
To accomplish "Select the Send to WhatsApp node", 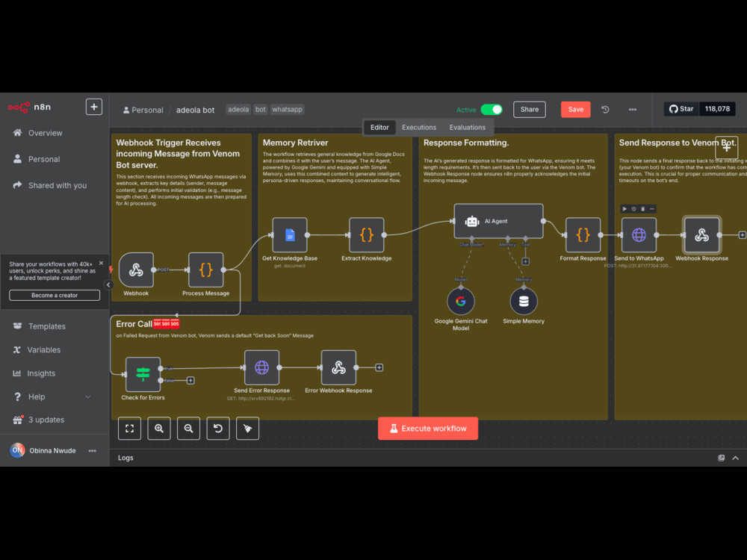I will point(639,234).
